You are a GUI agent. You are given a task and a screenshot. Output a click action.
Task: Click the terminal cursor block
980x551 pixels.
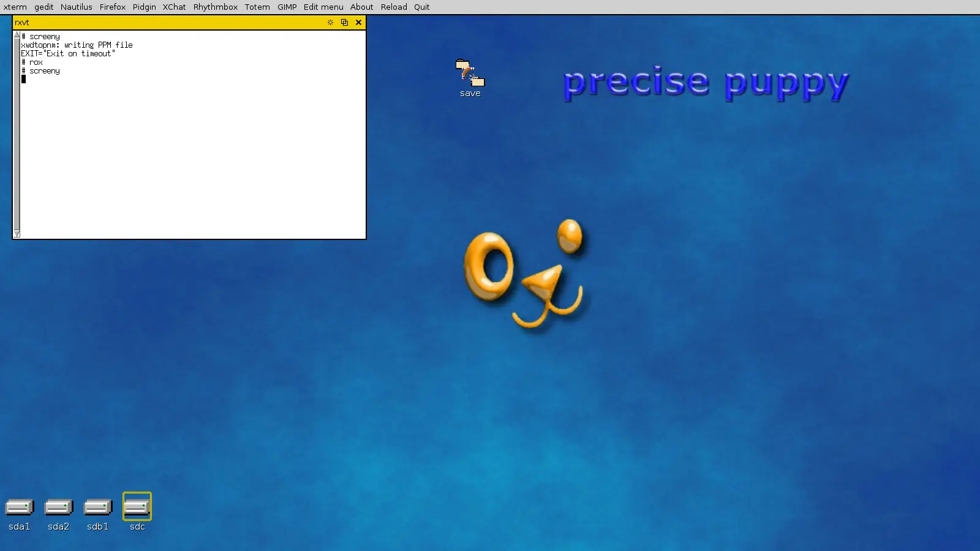point(24,79)
